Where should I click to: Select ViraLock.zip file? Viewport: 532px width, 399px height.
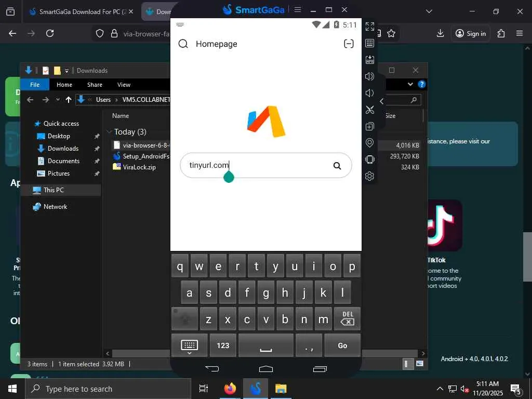click(x=139, y=167)
